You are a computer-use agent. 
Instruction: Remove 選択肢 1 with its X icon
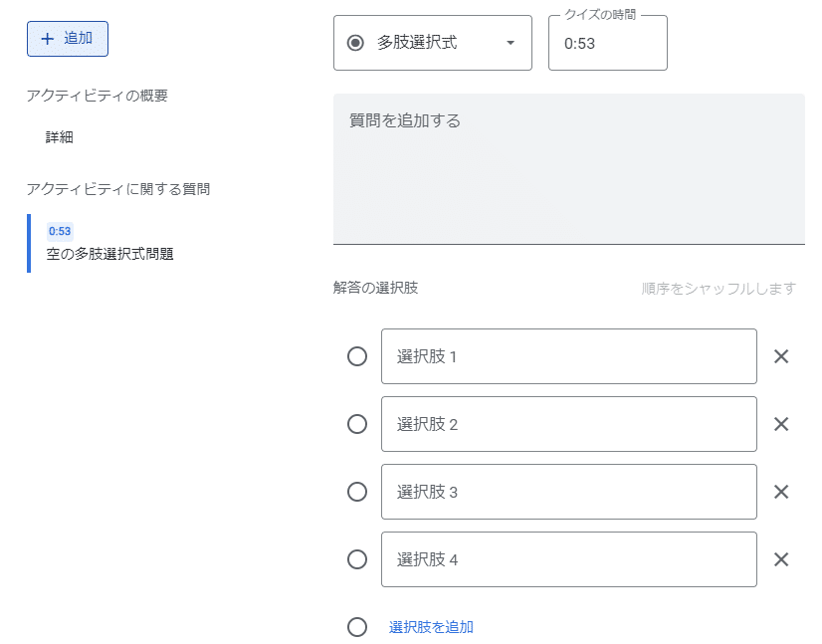point(781,356)
